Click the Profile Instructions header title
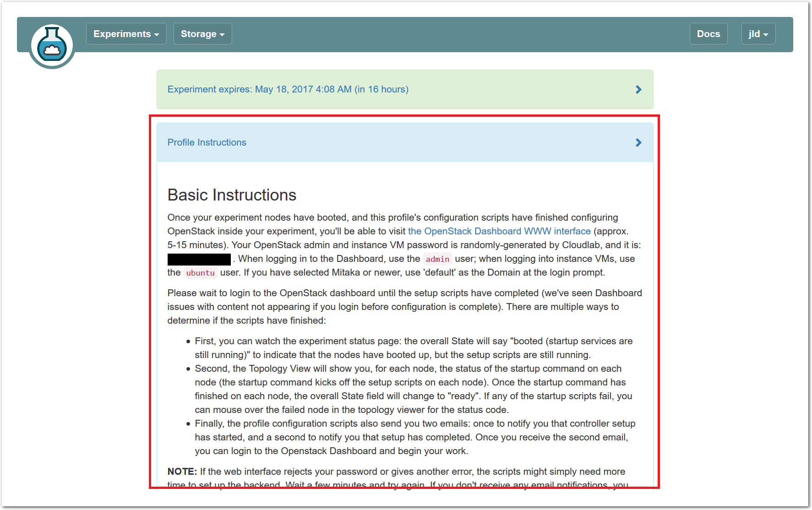Screen dimensions: 812x510 (x=207, y=142)
